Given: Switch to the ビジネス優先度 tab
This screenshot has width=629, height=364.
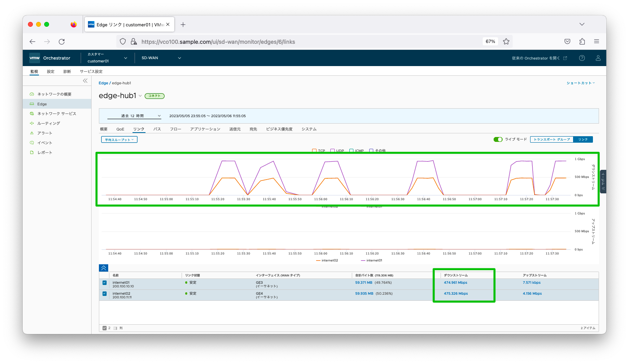Looking at the screenshot, I should click(x=279, y=129).
